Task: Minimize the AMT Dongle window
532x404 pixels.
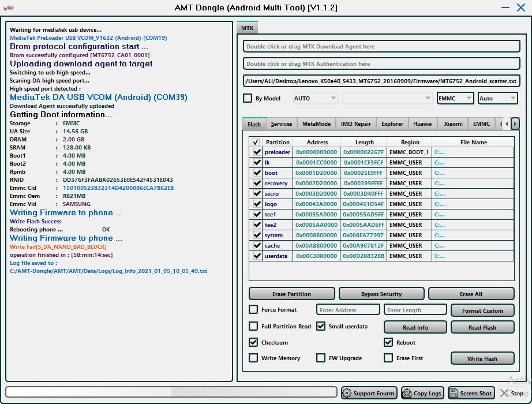Action: pyautogui.click(x=505, y=8)
